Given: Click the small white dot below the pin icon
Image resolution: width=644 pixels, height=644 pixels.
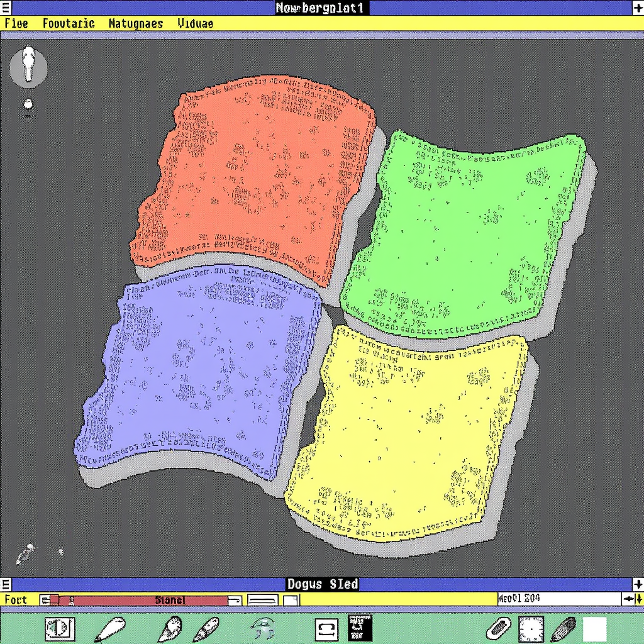Looking at the screenshot, I should click(28, 104).
